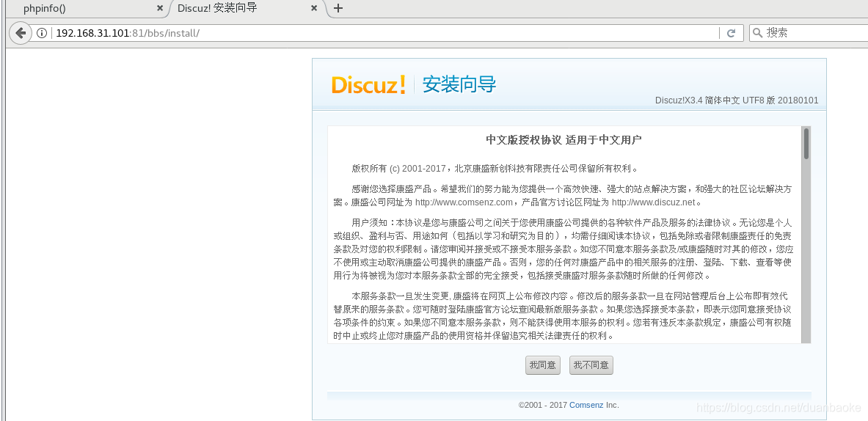Click the text http://www.discuz.net

pyautogui.click(x=653, y=202)
